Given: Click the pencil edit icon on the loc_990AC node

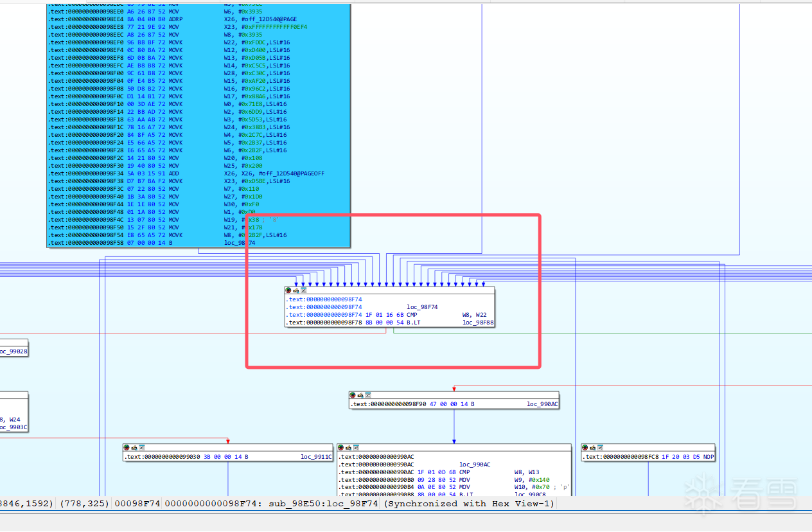Looking at the screenshot, I should (349, 447).
